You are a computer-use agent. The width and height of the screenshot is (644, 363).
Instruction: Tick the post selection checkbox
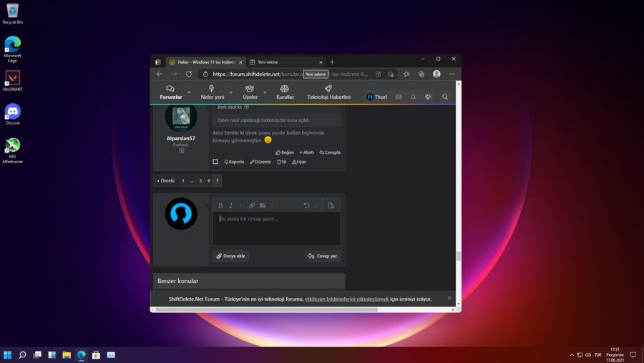[x=215, y=162]
